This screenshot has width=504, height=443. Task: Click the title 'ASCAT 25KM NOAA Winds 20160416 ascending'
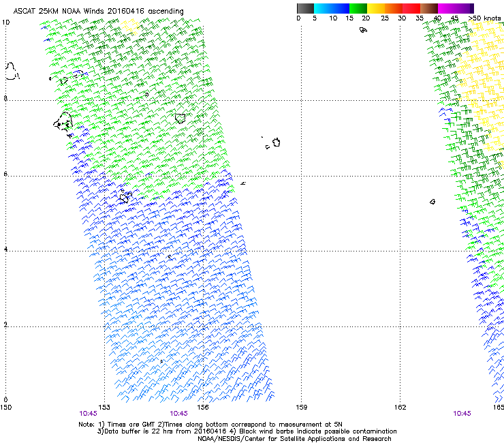98,11
